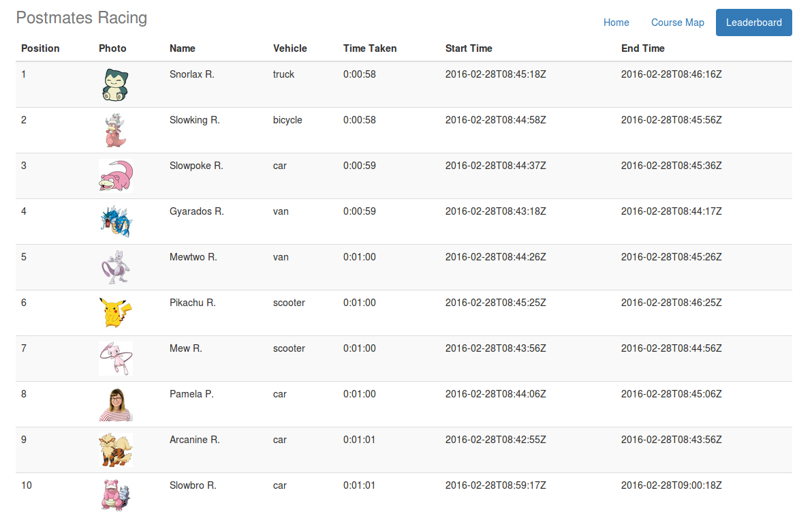Click Pikachu R.'s photo thumbnail
The image size is (812, 514).
116,313
